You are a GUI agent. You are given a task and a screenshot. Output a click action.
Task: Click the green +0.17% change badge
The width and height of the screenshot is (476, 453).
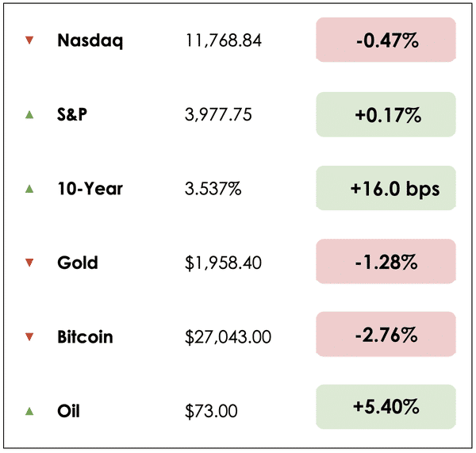pos(386,114)
